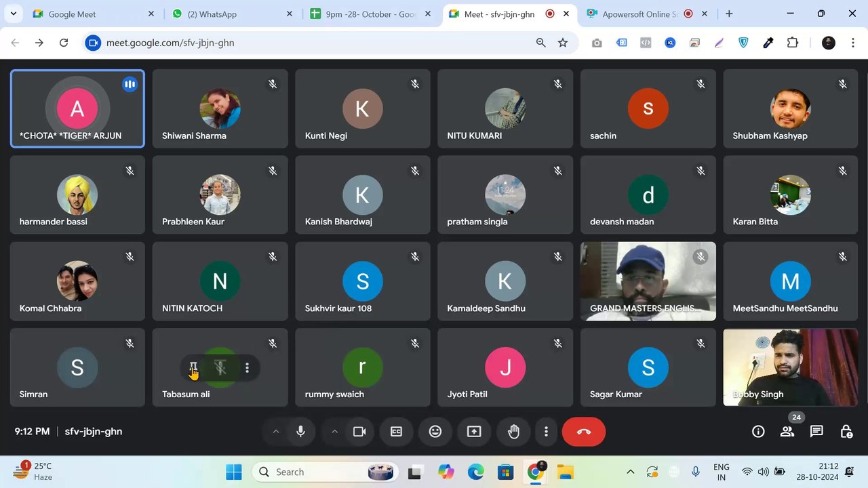Open Microsoft Edge from the taskbar

[x=476, y=472]
